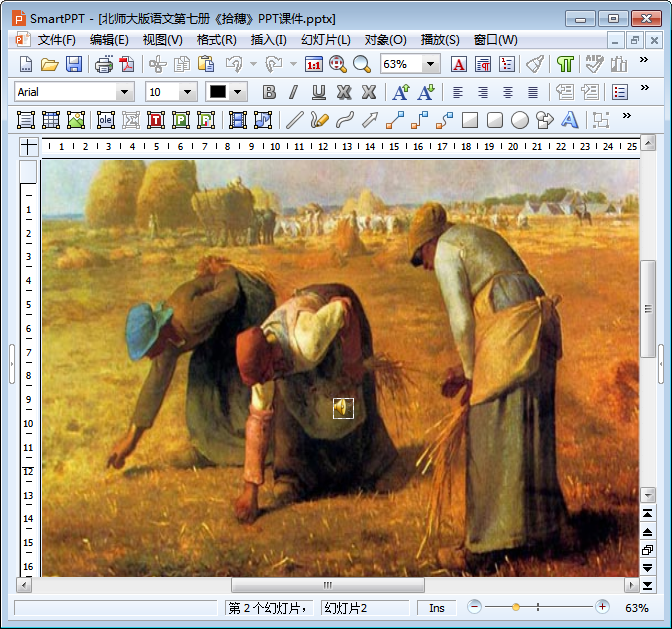Toggle bullet list formatting
Screen dimensions: 672x629
coord(620,92)
